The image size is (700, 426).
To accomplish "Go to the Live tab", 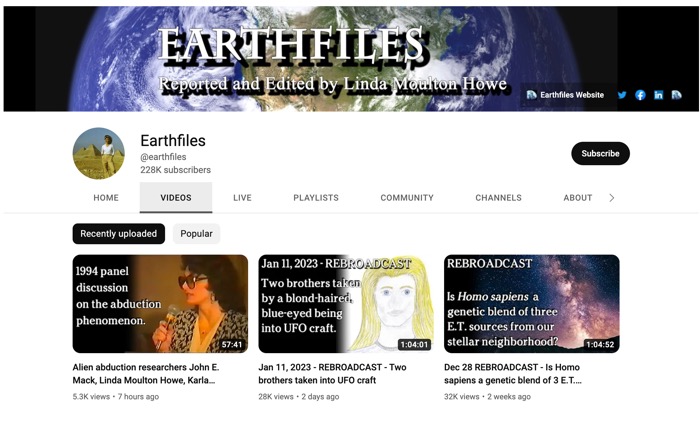I will point(242,198).
